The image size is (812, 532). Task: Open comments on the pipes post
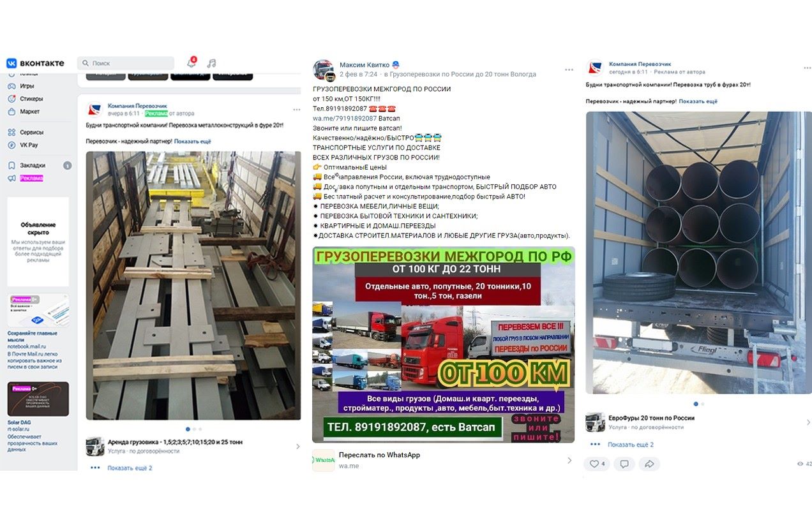click(624, 464)
